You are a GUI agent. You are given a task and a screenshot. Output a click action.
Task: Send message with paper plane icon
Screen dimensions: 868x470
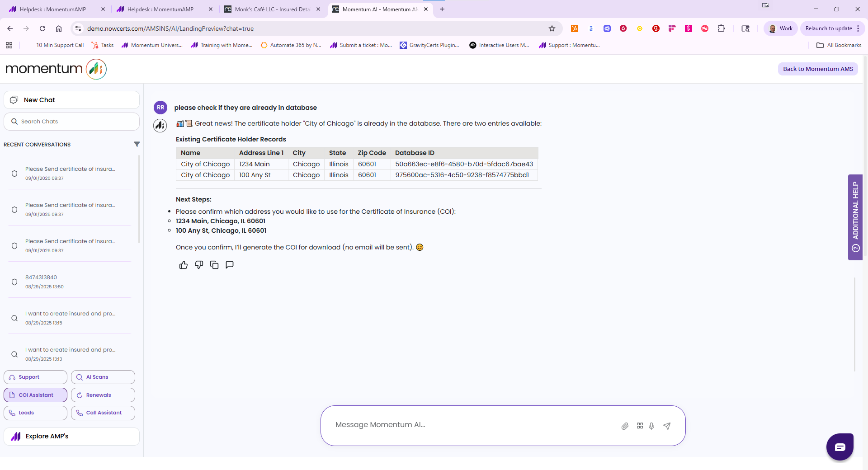click(x=667, y=426)
